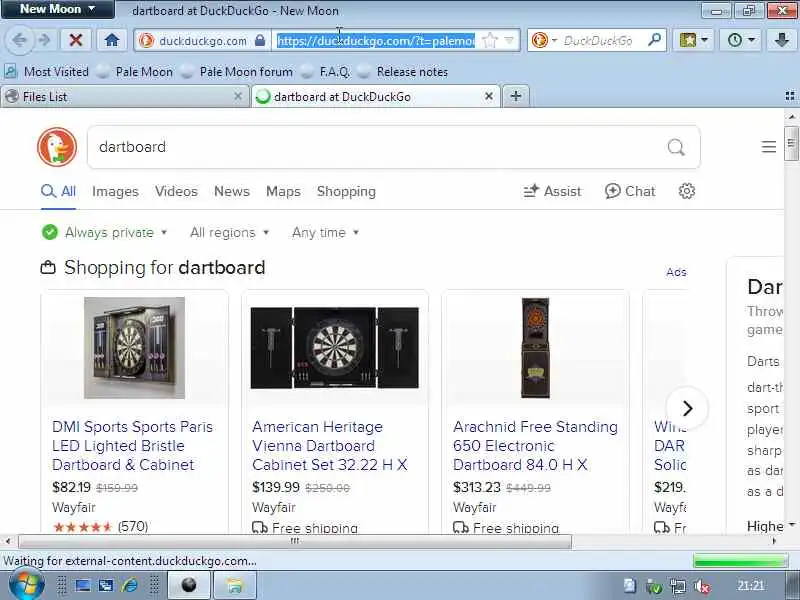The image size is (800, 600).
Task: Open the F.A.Q. bookmark
Action: (x=327, y=72)
